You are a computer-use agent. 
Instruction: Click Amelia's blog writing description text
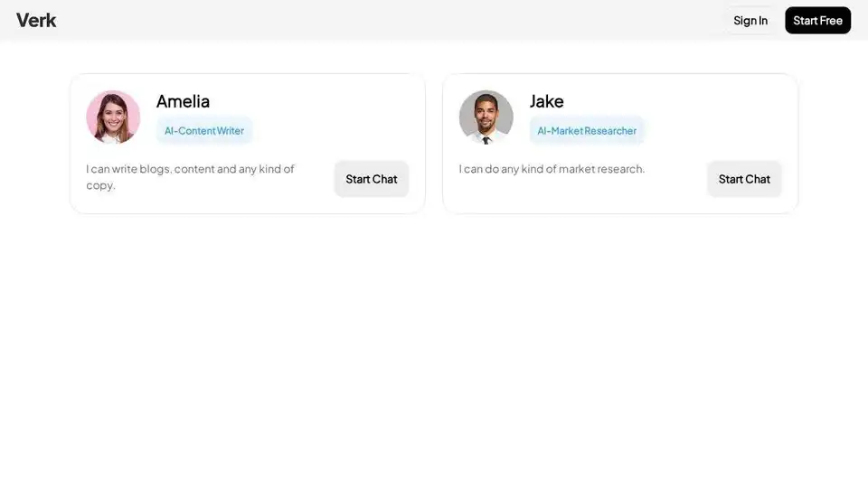coord(190,176)
